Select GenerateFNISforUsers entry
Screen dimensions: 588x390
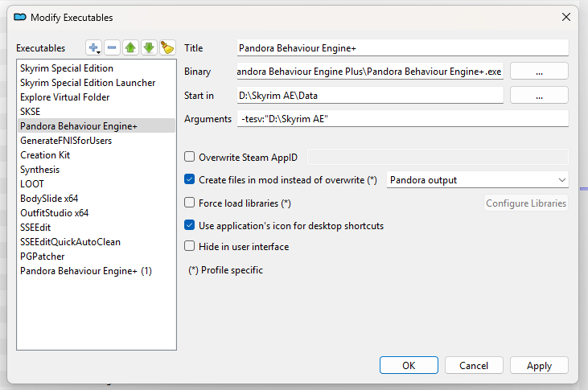click(97, 141)
